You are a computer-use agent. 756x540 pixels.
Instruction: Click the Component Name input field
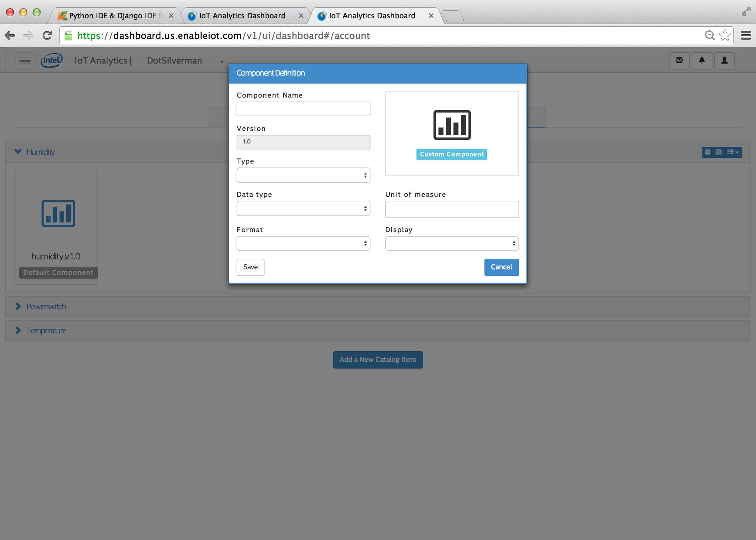[x=304, y=108]
